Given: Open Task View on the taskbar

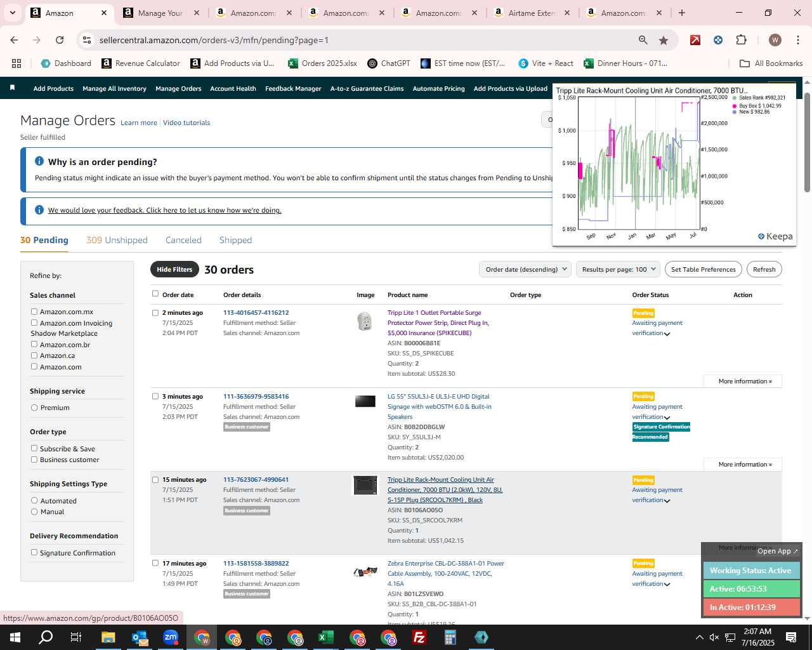Looking at the screenshot, I should [x=76, y=637].
